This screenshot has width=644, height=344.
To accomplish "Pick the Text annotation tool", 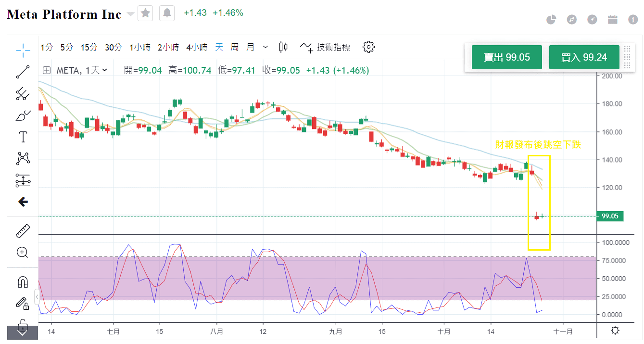I will point(23,137).
